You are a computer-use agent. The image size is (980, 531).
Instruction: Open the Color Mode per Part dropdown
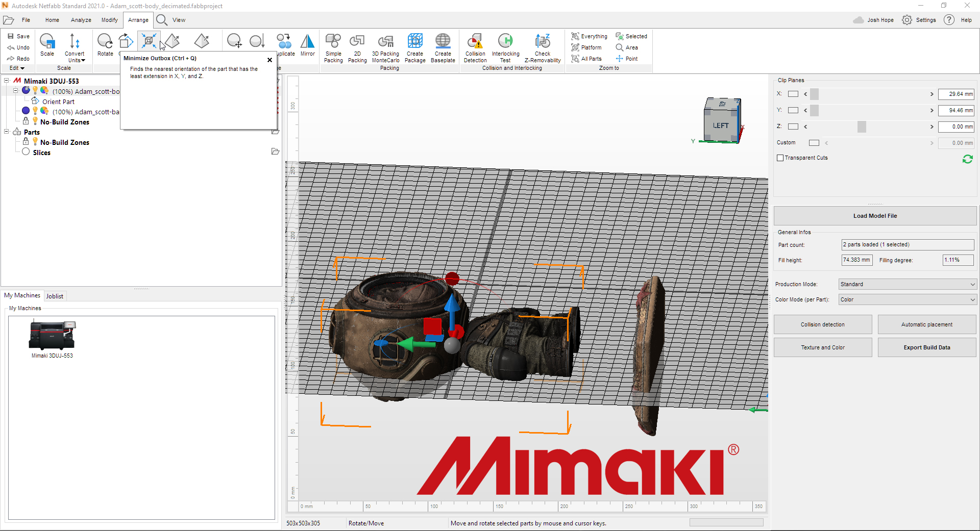(907, 300)
